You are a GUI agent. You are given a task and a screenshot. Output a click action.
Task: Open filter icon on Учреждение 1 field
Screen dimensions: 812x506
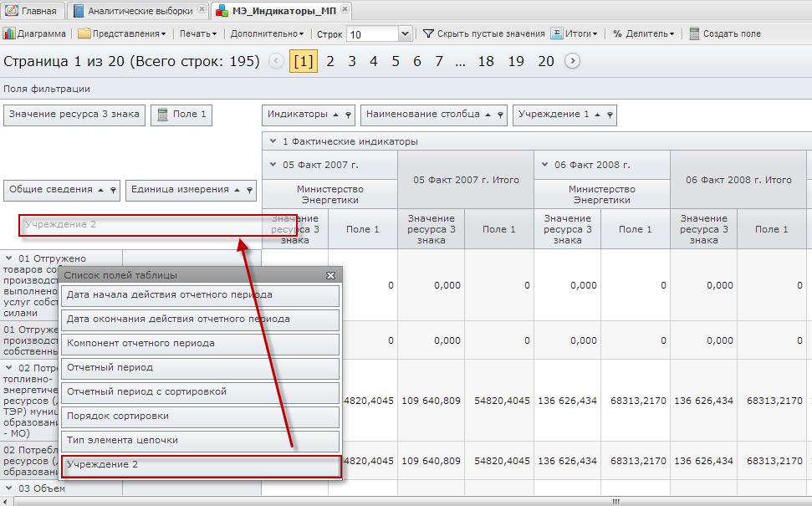[x=610, y=115]
